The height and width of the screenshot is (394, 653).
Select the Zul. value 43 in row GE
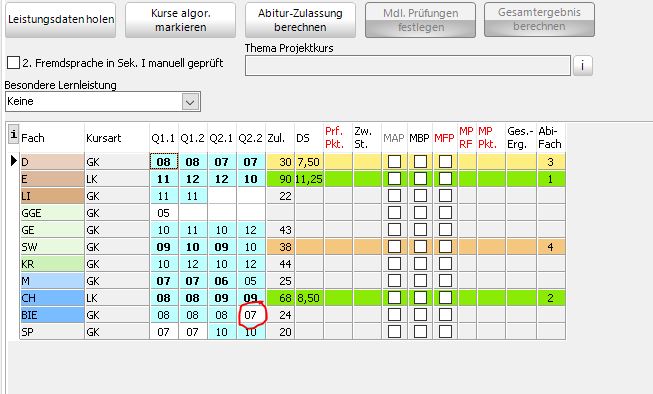(x=280, y=230)
